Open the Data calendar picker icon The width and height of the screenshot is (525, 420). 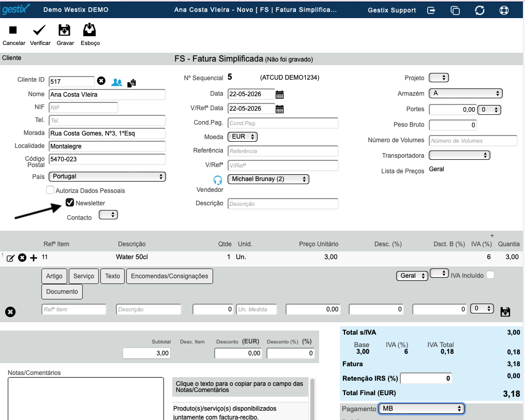point(280,95)
